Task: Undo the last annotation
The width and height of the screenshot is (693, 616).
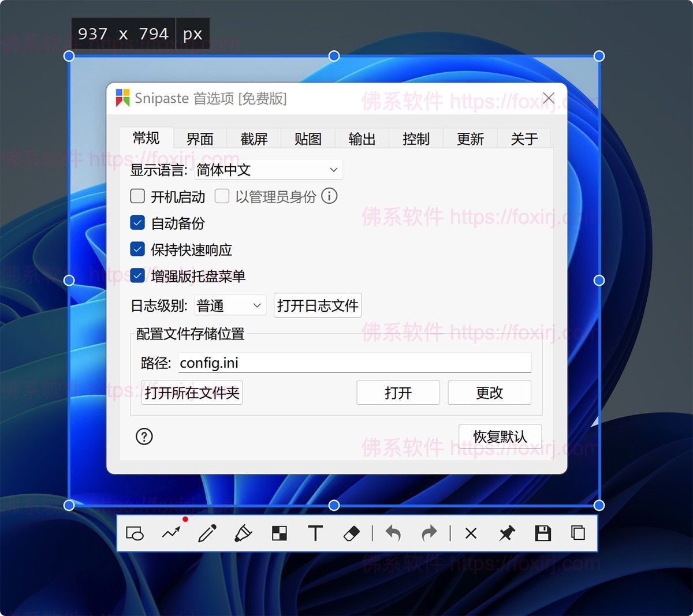Action: 393,533
